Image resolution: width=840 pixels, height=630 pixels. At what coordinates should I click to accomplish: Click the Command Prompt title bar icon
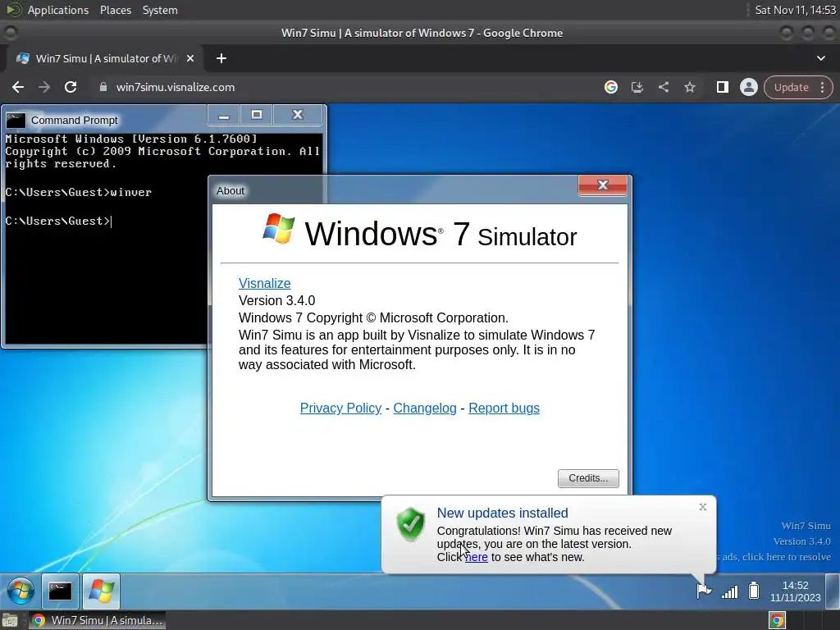coord(16,120)
